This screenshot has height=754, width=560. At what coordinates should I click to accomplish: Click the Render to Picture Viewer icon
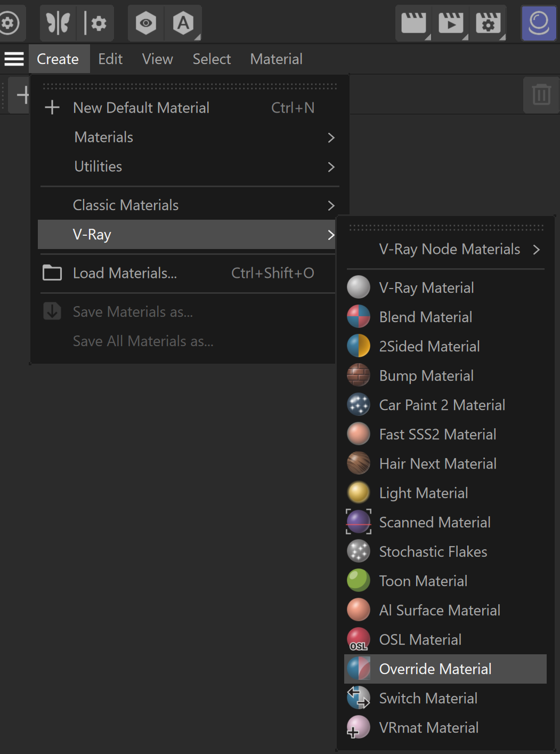pos(451,23)
